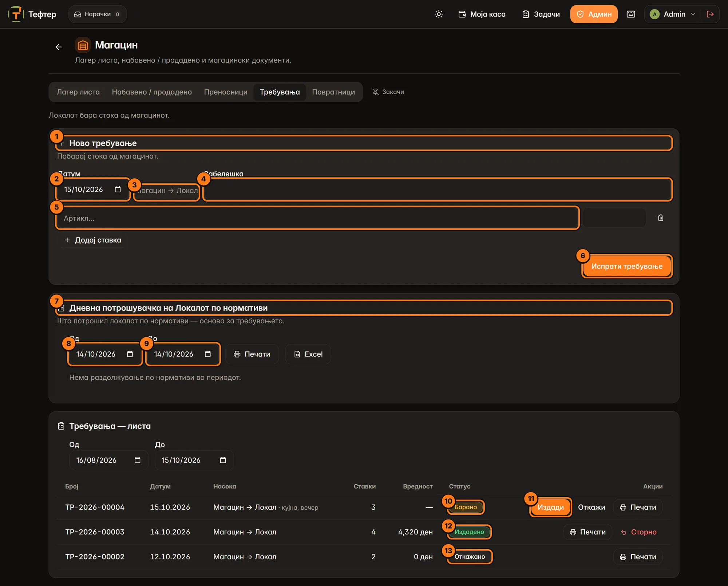
Task: Click the orange Админ button
Action: (594, 14)
